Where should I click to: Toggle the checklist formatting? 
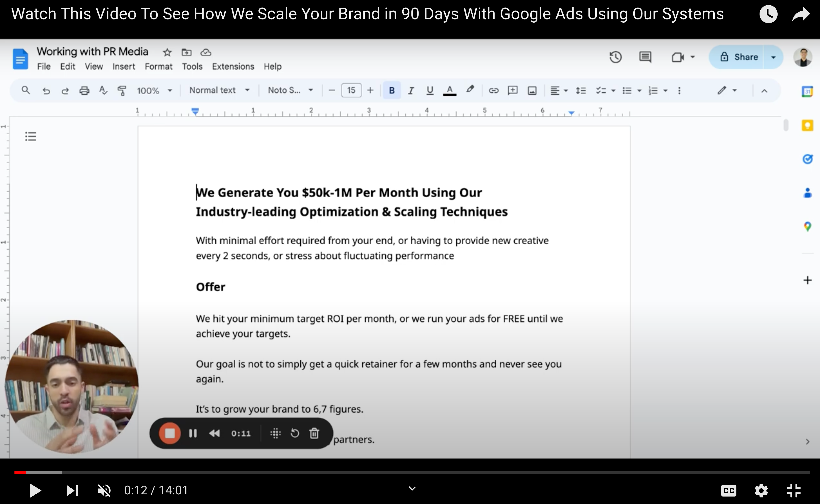coord(601,90)
